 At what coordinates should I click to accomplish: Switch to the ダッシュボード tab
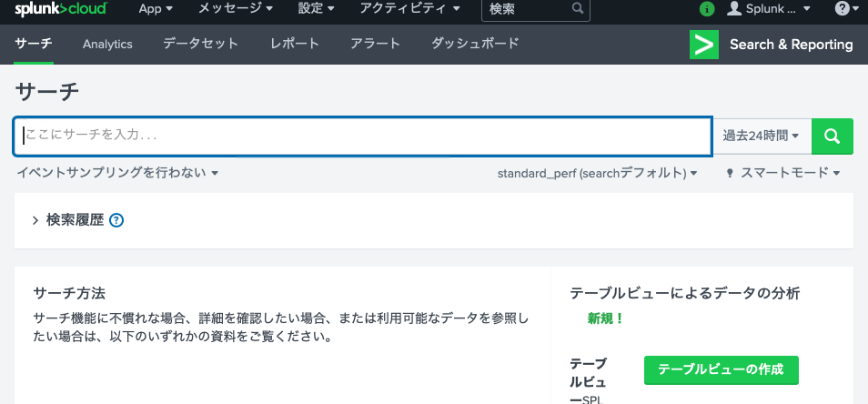point(475,44)
